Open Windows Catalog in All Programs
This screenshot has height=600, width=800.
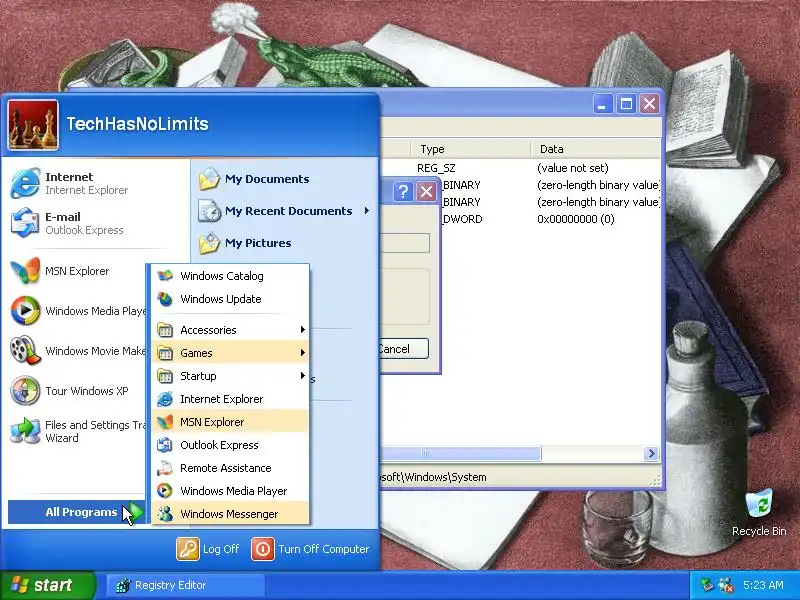pos(231,276)
